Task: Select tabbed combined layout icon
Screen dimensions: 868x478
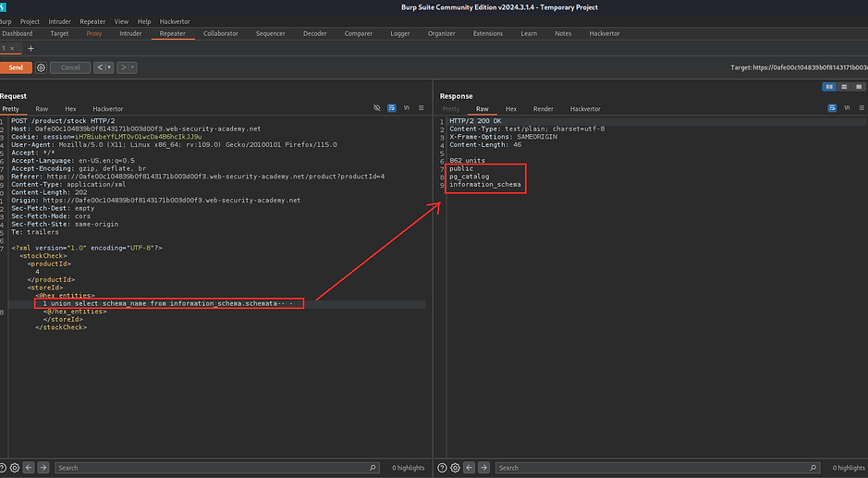Action: click(859, 87)
